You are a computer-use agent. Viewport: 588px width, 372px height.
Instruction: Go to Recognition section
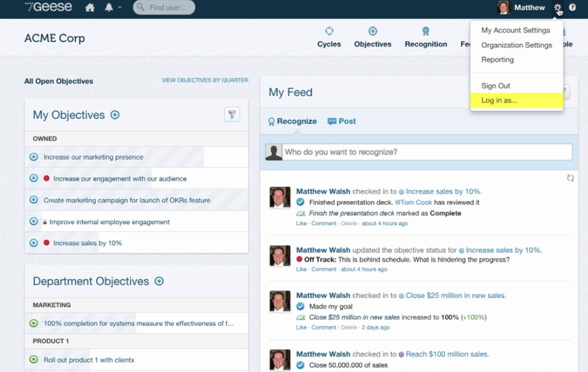pyautogui.click(x=426, y=37)
